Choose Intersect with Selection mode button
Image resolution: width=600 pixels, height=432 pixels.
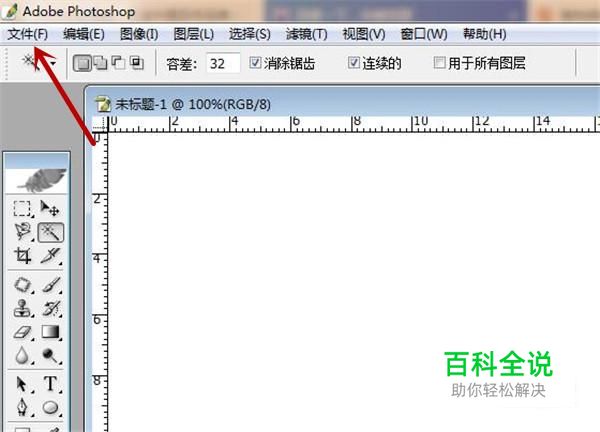point(136,63)
